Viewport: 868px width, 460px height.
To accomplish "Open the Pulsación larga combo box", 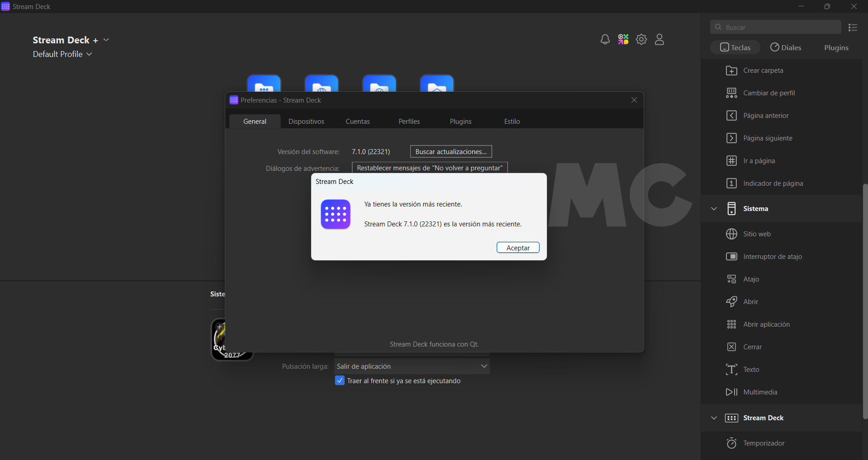I will point(412,366).
